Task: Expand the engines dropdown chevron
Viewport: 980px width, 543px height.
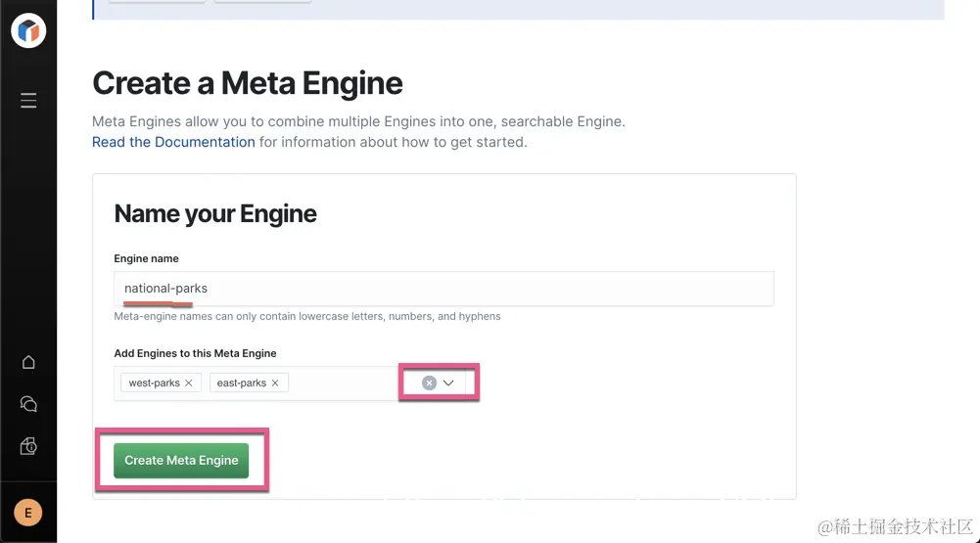Action: (x=449, y=384)
